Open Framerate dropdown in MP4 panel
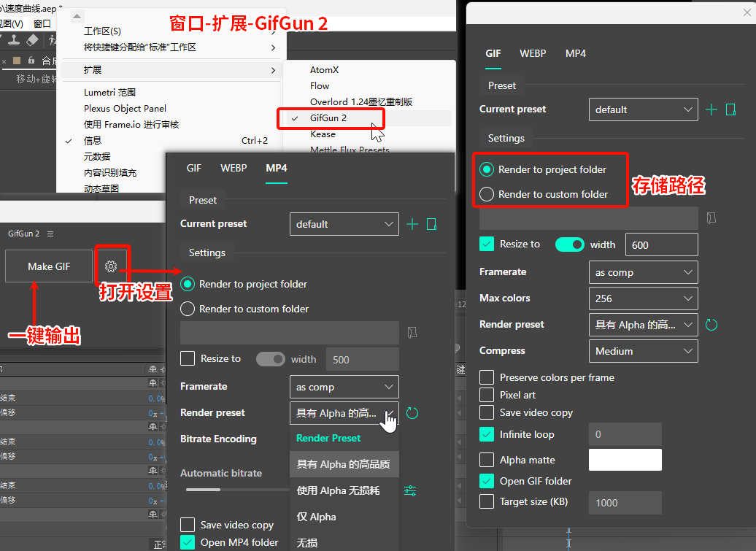The width and height of the screenshot is (756, 551). pyautogui.click(x=344, y=387)
